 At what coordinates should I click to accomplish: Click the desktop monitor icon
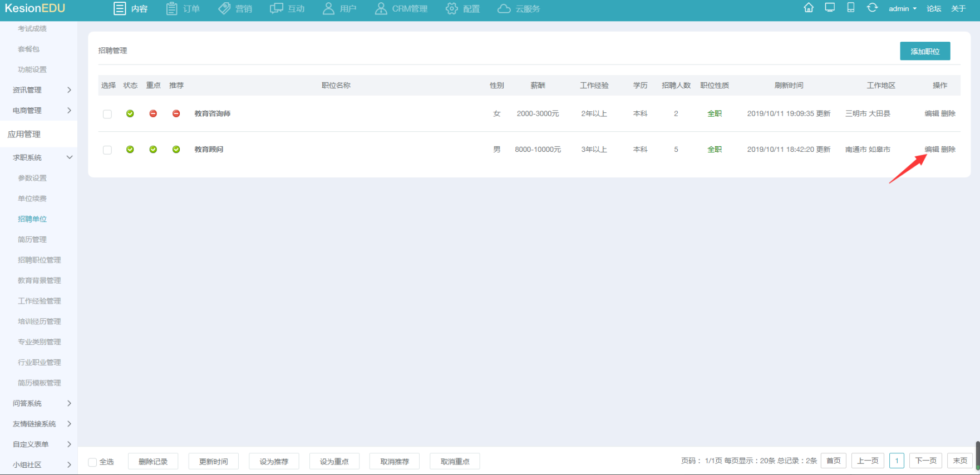point(830,8)
